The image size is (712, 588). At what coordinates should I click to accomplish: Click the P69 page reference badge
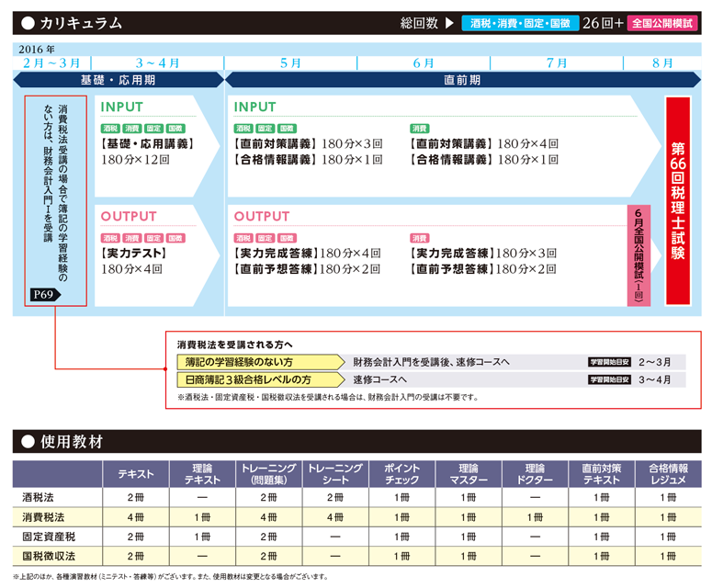point(43,295)
